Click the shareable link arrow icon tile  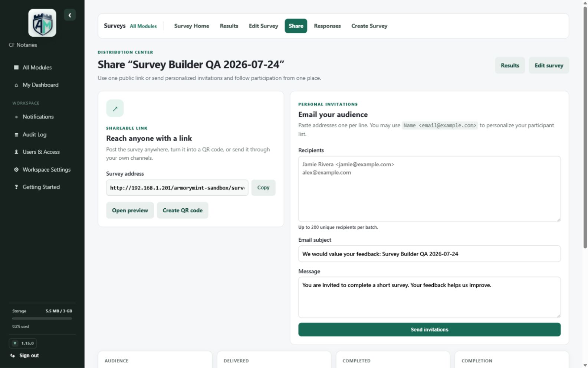(x=115, y=109)
